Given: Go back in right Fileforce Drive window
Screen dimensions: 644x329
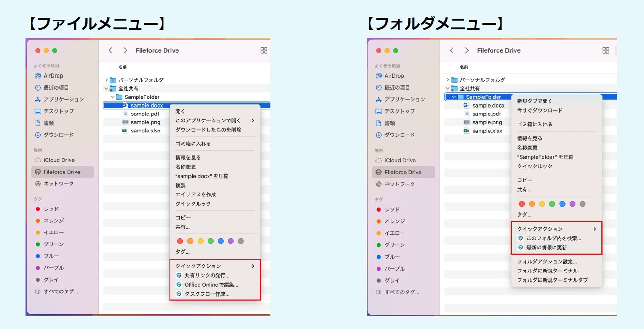Looking at the screenshot, I should point(452,50).
